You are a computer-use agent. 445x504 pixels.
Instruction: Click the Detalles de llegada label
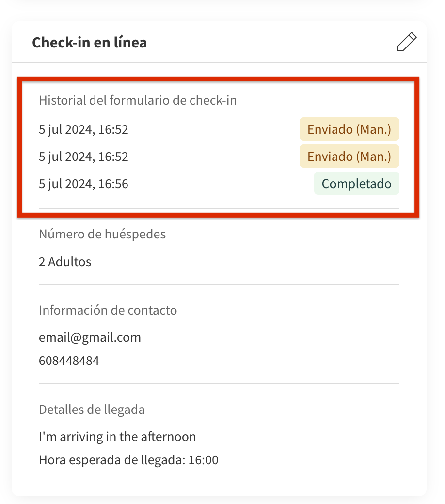pyautogui.click(x=92, y=409)
